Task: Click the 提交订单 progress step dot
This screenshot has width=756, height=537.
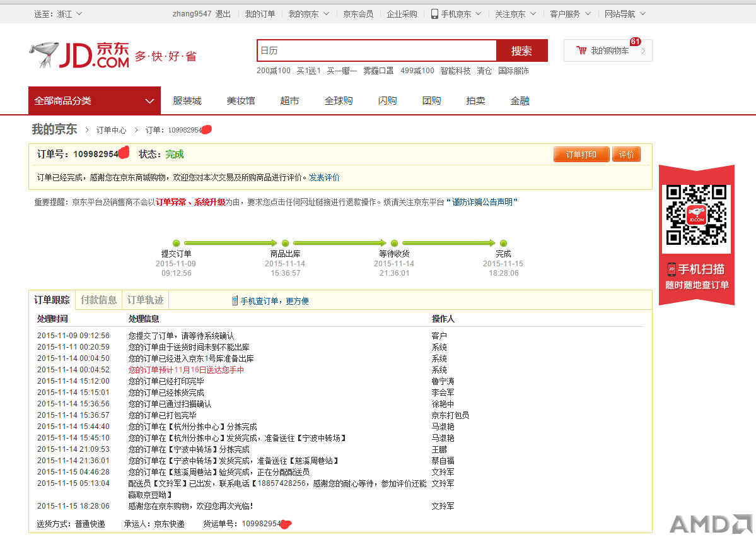Action: click(x=176, y=243)
